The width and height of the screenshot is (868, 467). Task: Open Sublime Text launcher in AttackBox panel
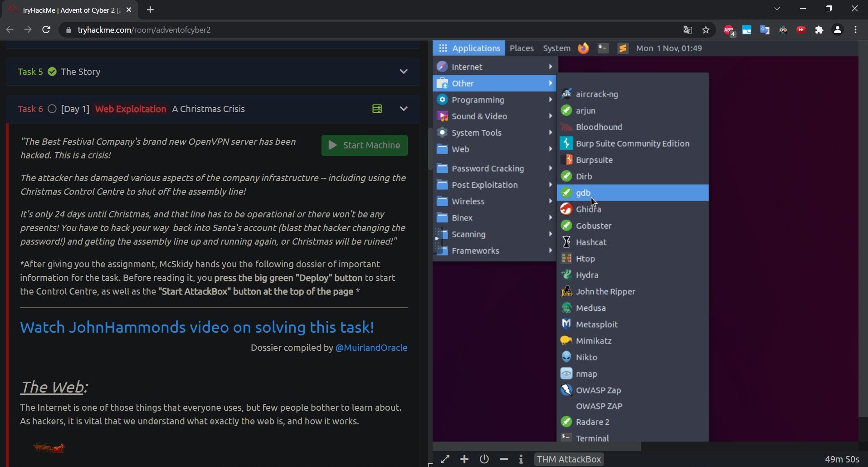pyautogui.click(x=623, y=48)
